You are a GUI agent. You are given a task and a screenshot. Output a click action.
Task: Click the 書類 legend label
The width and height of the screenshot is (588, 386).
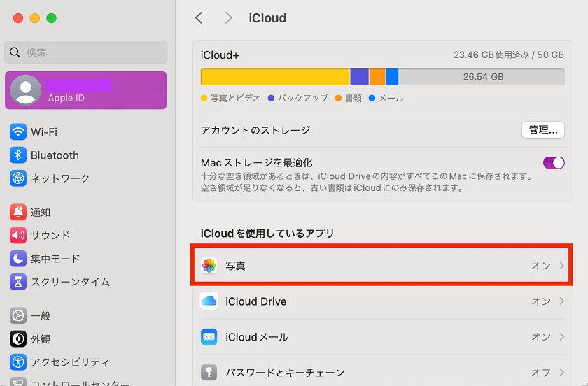pos(353,98)
